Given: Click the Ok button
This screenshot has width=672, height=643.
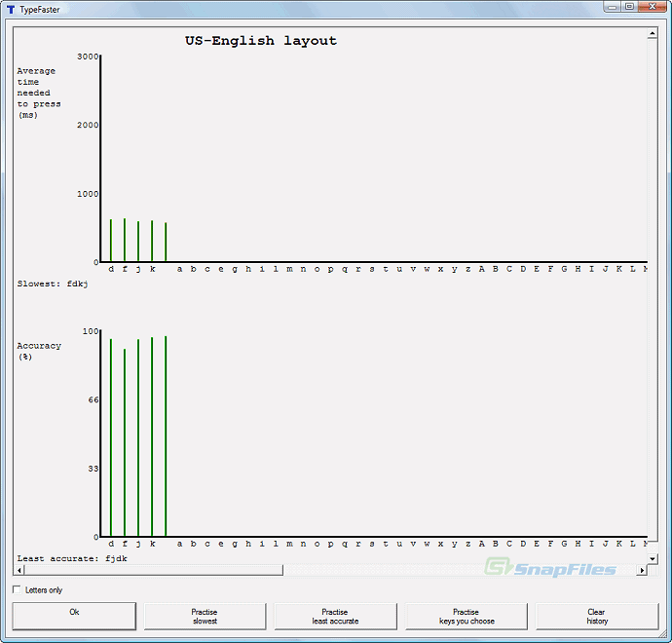Looking at the screenshot, I should [x=74, y=616].
